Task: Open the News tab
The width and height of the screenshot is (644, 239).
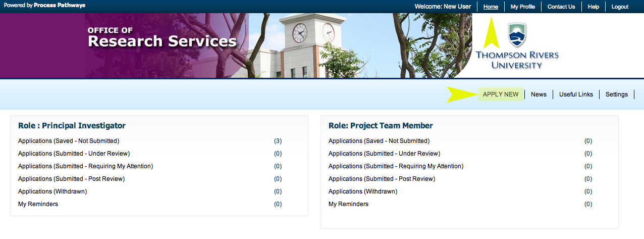Action: point(539,94)
